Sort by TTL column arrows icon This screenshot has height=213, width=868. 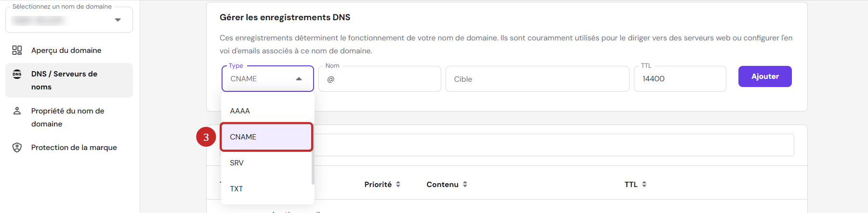click(x=644, y=184)
